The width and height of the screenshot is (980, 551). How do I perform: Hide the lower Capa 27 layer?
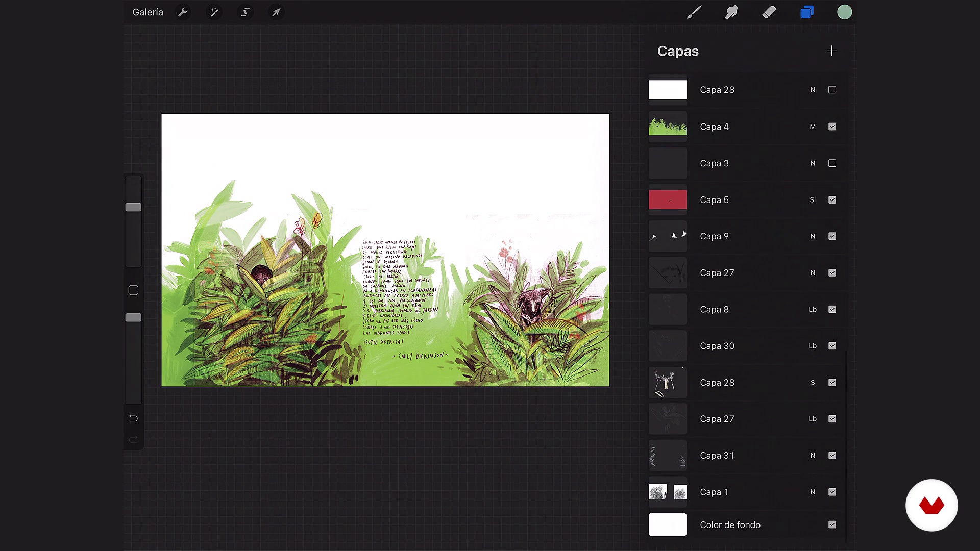832,419
